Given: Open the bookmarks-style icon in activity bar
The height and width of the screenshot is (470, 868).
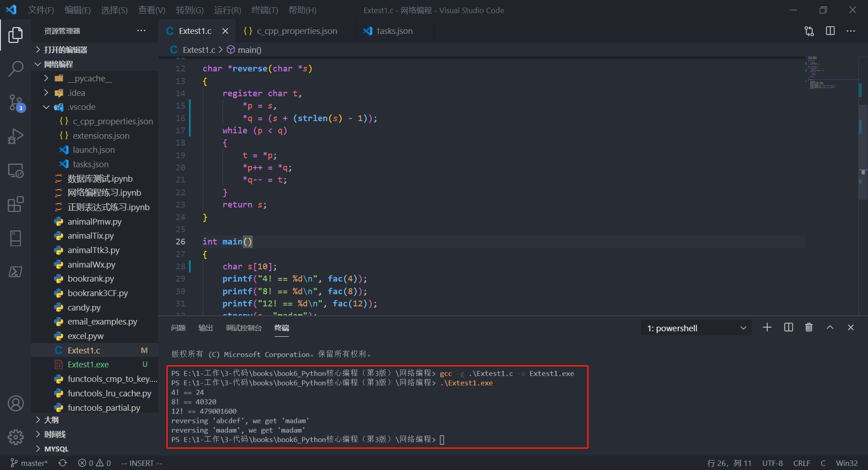Looking at the screenshot, I should click(15, 238).
